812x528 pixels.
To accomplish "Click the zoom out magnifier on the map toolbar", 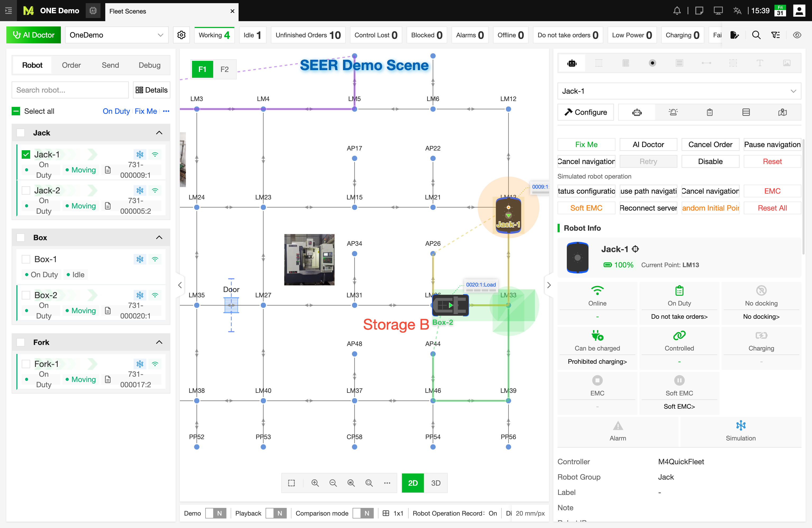I will (333, 483).
